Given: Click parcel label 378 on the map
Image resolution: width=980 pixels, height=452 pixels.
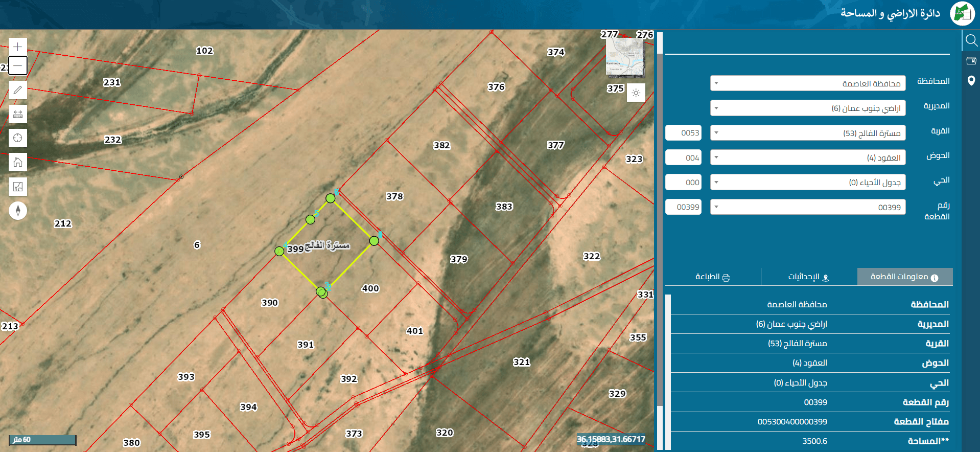Looking at the screenshot, I should 394,196.
